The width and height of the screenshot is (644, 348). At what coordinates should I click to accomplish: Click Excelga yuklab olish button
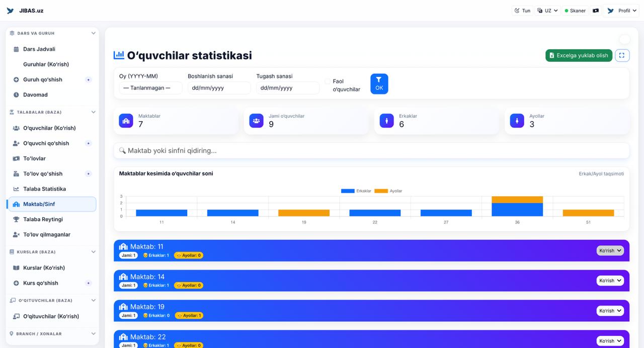(579, 55)
